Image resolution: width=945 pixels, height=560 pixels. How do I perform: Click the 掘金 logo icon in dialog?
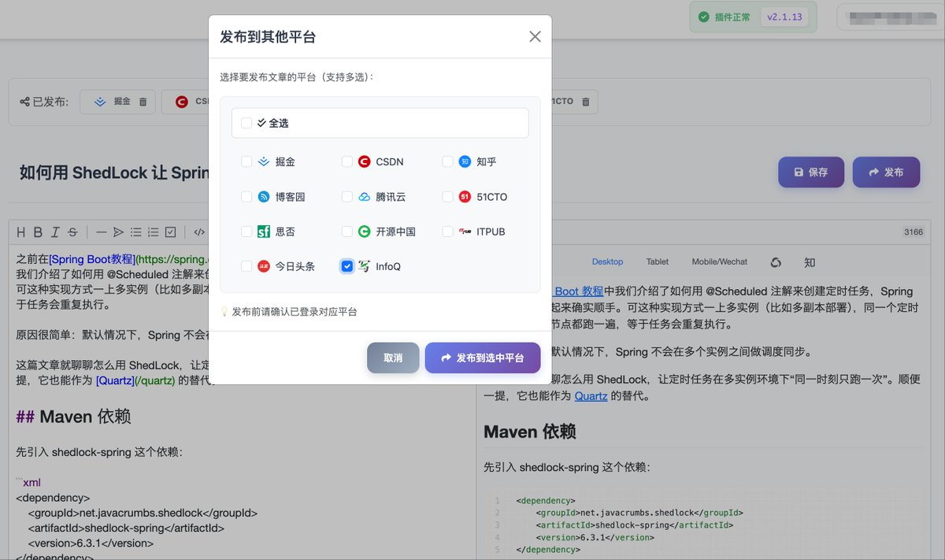(x=264, y=161)
